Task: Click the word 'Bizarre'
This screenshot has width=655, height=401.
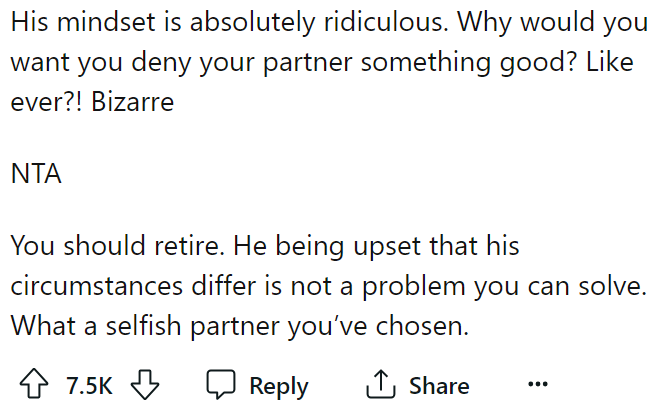Action: [132, 101]
